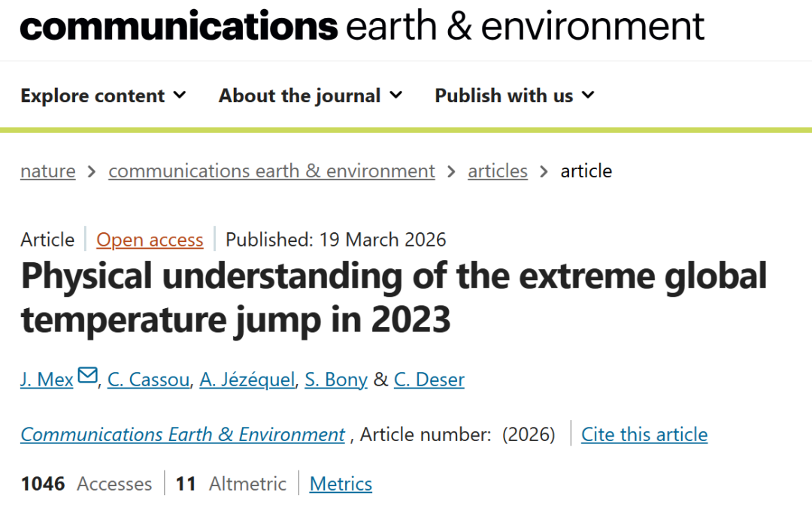Click the chevron arrow after nature breadcrumb

click(x=92, y=171)
